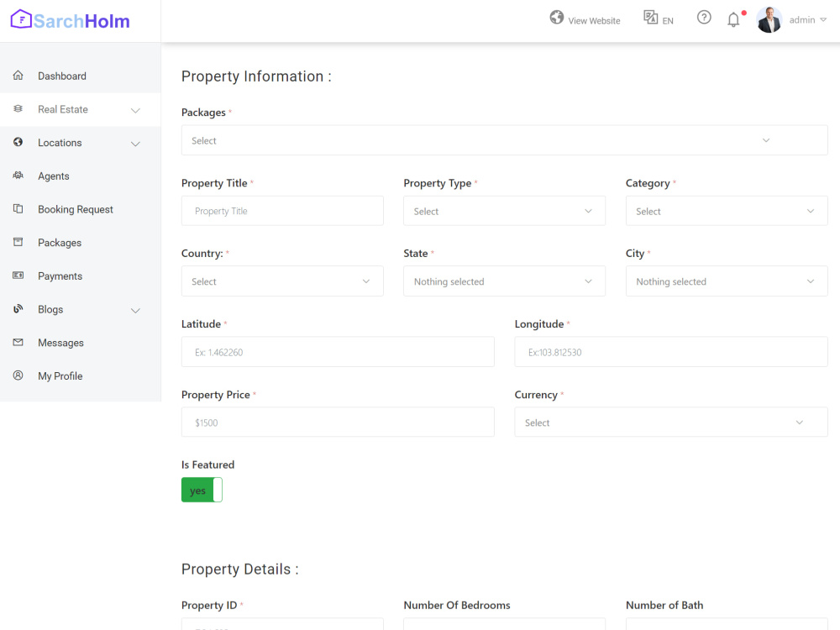The height and width of the screenshot is (630, 840).
Task: Click the Longitude input field
Action: [x=671, y=352]
